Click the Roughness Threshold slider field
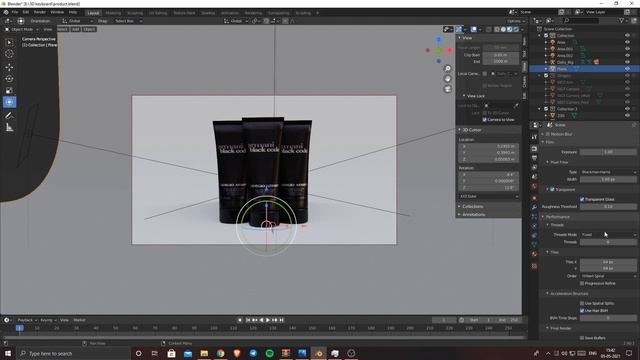 (608, 207)
